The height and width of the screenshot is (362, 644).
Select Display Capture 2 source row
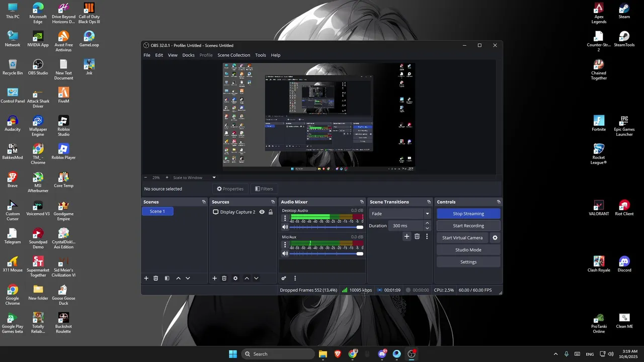point(243,212)
